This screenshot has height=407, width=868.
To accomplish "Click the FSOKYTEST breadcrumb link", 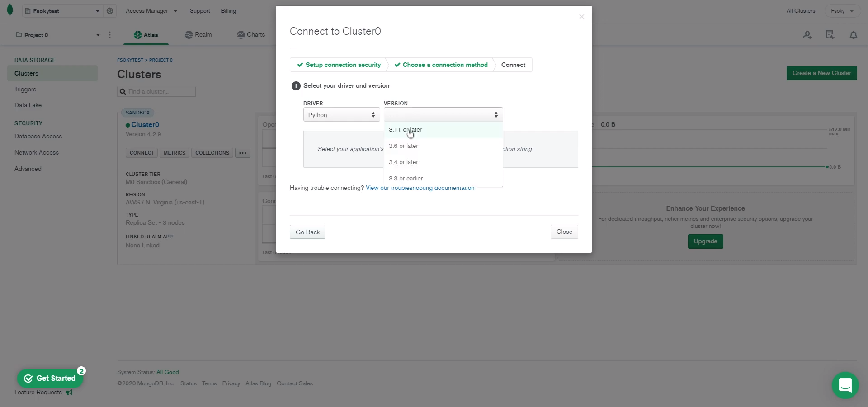I will (x=130, y=60).
